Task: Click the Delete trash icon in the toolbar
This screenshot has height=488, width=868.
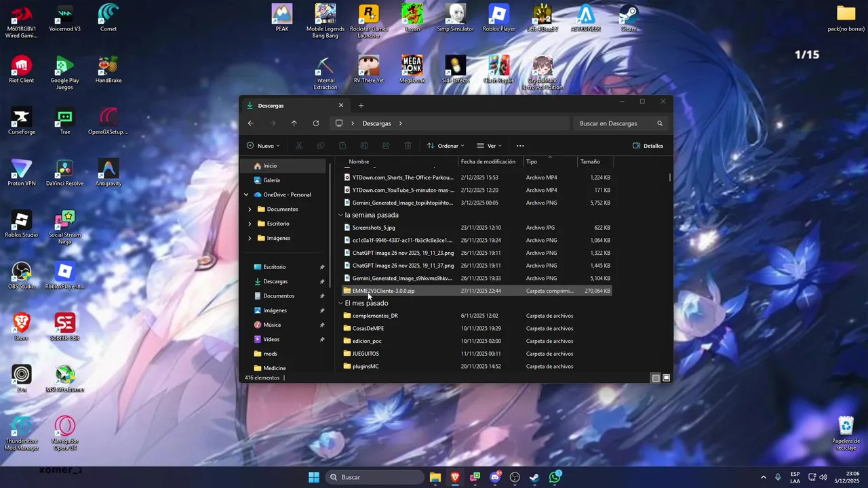Action: (408, 146)
